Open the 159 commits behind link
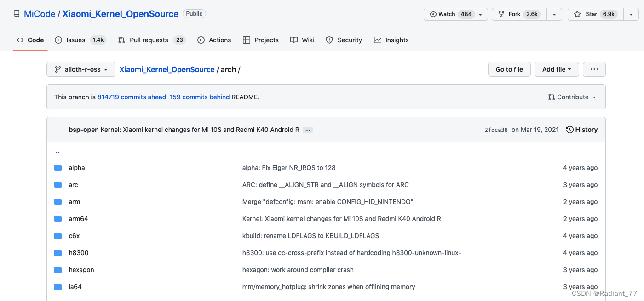The height and width of the screenshot is (301, 644). [x=200, y=97]
